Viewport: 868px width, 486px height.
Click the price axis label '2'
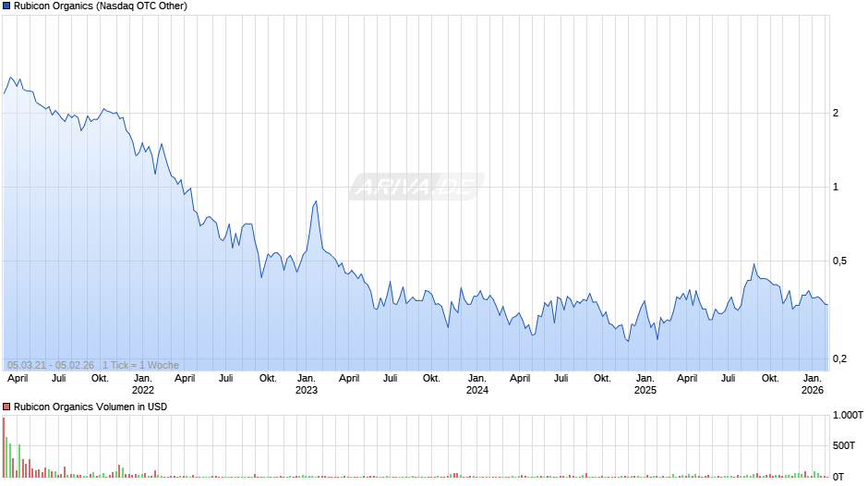point(836,113)
